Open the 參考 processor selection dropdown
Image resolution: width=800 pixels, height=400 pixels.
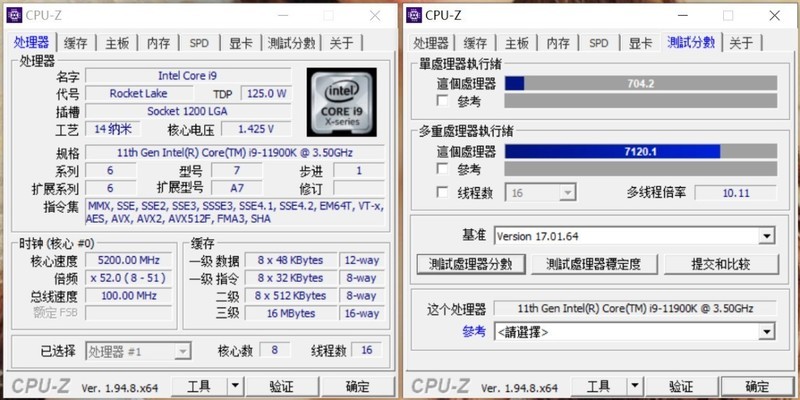[634, 332]
